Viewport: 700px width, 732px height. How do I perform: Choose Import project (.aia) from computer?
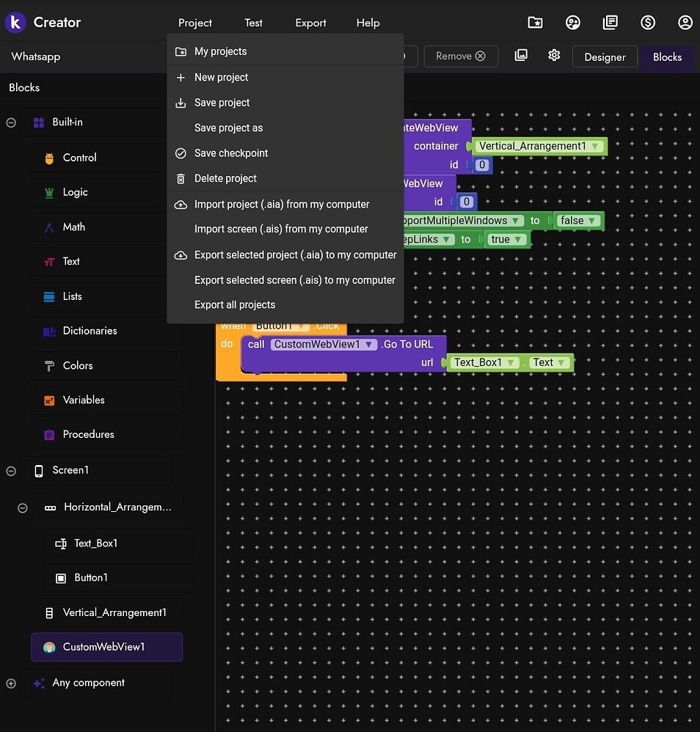285,205
